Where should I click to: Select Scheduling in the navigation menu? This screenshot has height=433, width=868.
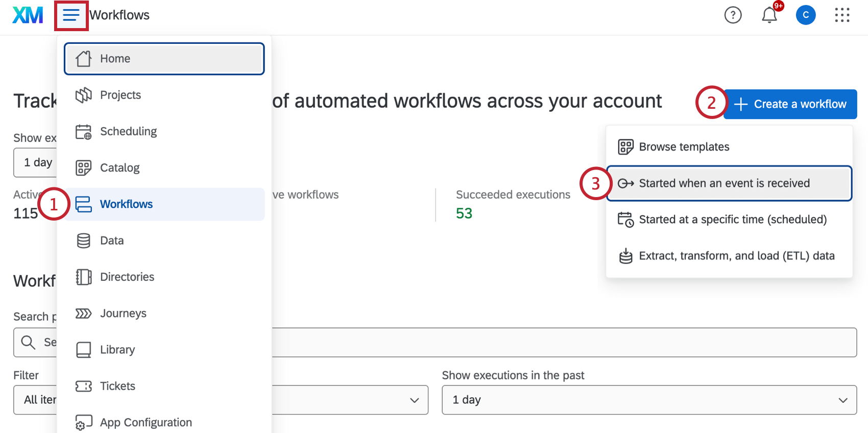coord(128,131)
